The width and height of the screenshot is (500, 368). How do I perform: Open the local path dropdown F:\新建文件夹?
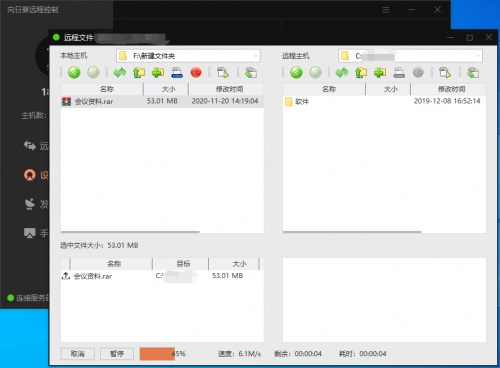pos(188,56)
